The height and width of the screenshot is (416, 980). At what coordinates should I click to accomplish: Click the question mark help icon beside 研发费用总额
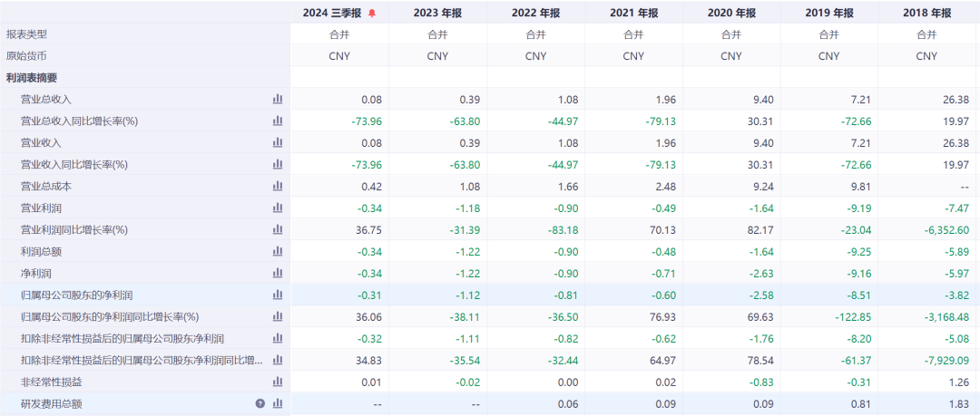[260, 403]
